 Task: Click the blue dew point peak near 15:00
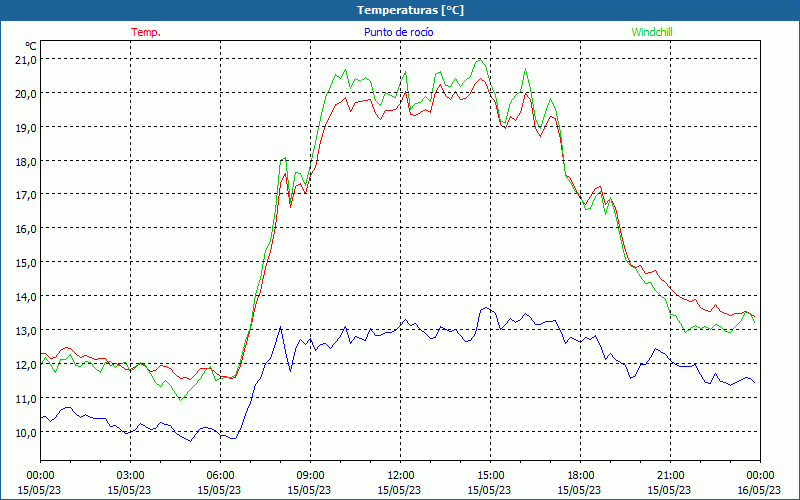(x=486, y=308)
